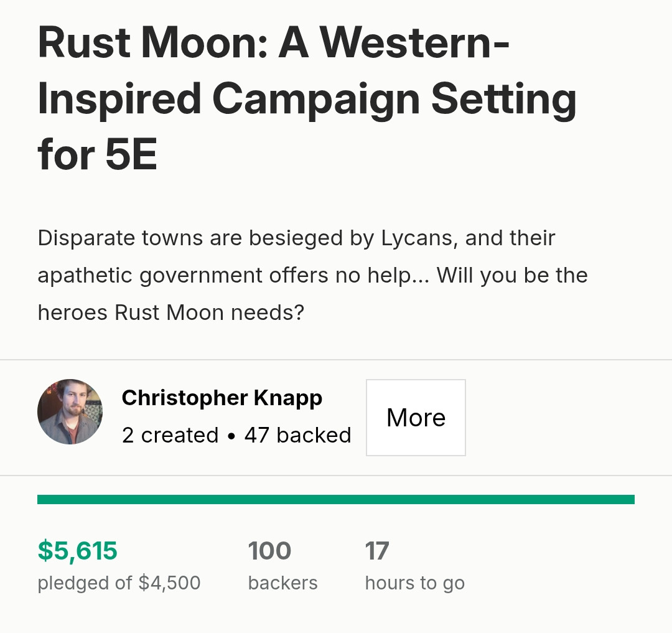This screenshot has height=633, width=672.
Task: Click the bullet dot between created and backed
Action: [231, 437]
